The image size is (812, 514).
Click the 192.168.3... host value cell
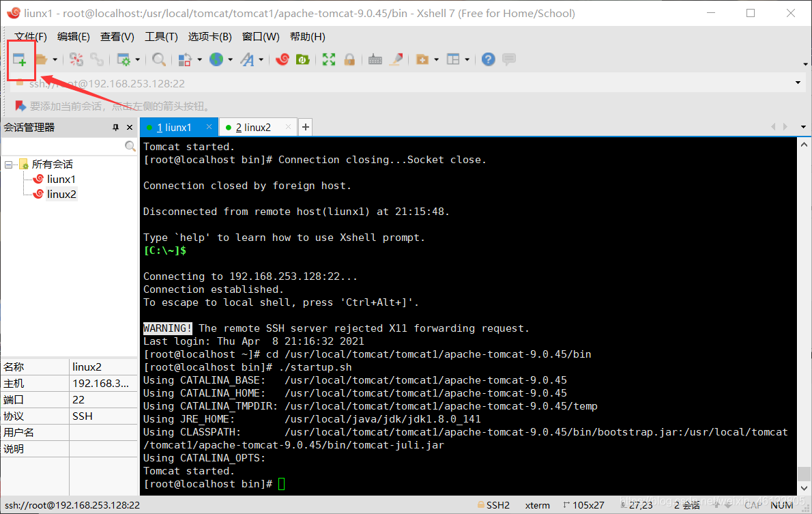[103, 384]
